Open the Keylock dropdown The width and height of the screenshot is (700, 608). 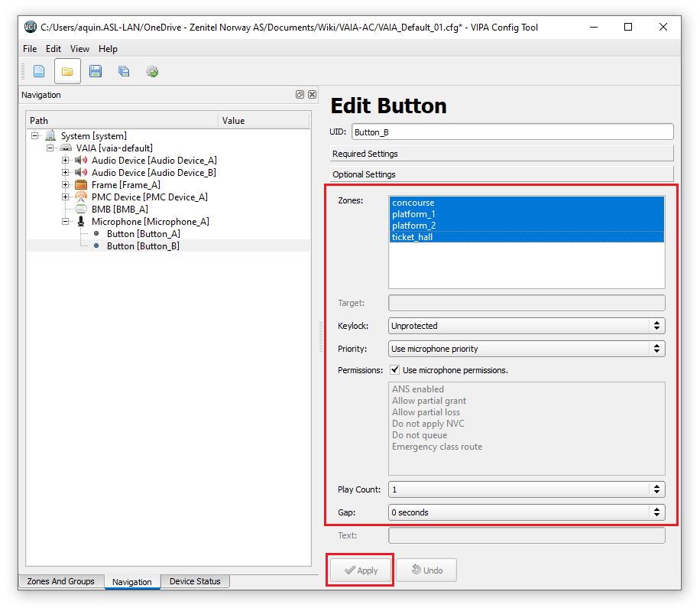pyautogui.click(x=526, y=326)
